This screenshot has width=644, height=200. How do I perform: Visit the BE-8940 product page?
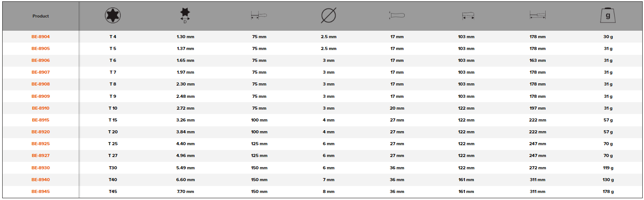40,180
